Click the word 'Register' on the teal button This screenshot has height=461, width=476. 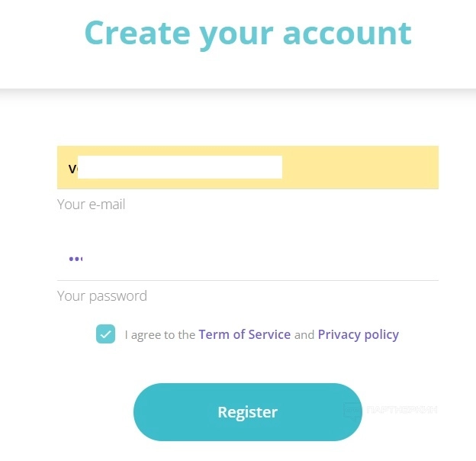pyautogui.click(x=247, y=412)
